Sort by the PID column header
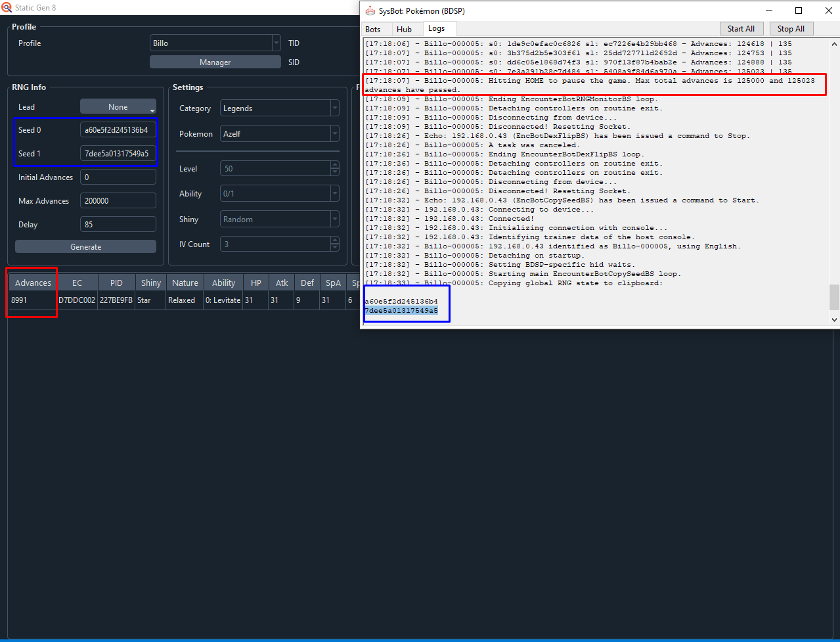The width and height of the screenshot is (840, 642). (x=116, y=283)
